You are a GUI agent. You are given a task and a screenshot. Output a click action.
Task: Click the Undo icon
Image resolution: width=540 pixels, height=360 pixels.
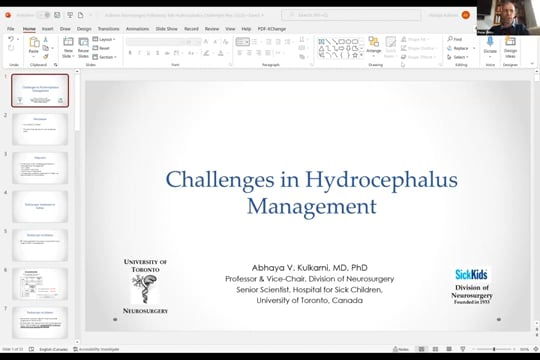click(11, 39)
